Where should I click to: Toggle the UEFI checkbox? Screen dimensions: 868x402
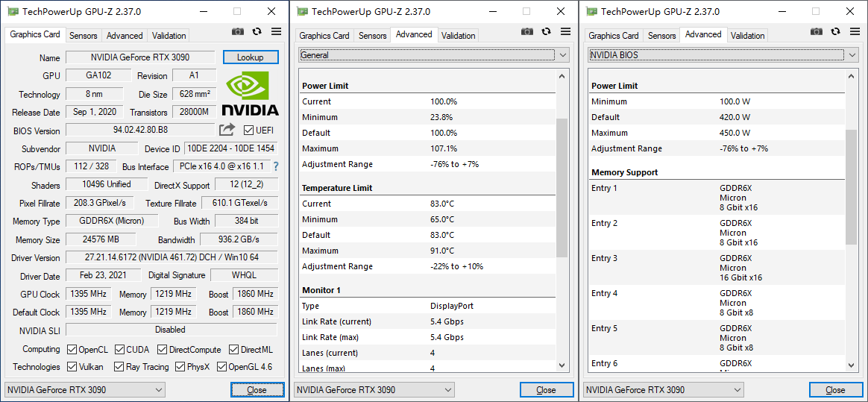[x=249, y=131]
